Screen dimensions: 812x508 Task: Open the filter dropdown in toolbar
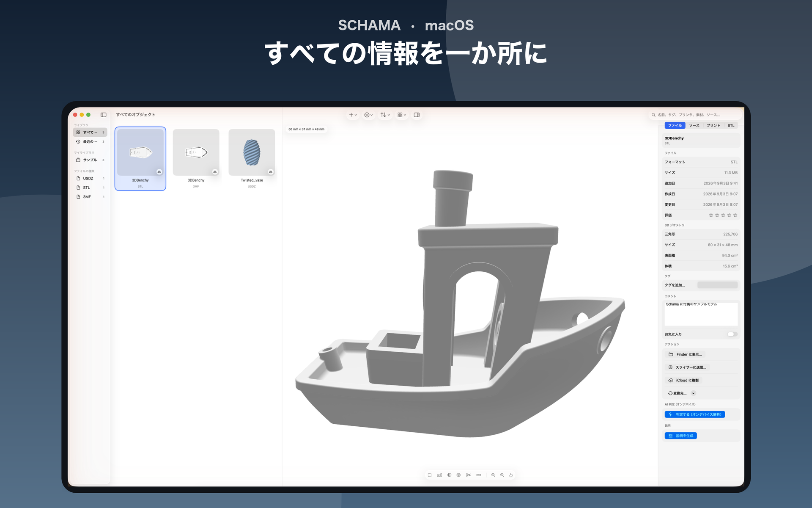click(368, 115)
